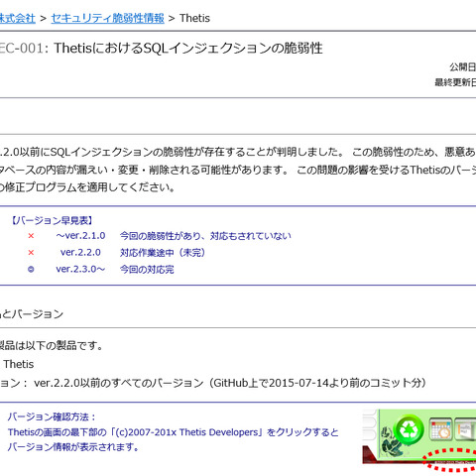
Task: Click the Thetis product name line
Action: click(x=19, y=364)
